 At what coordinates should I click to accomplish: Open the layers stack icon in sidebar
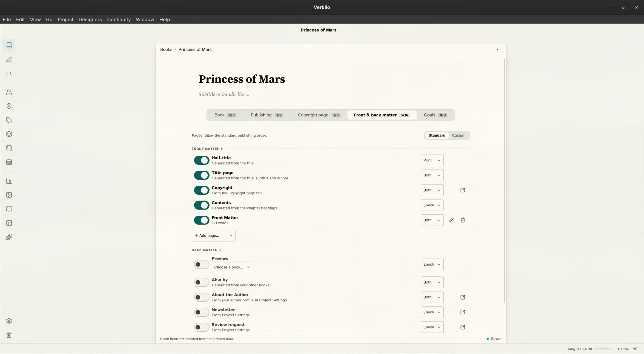(x=9, y=134)
